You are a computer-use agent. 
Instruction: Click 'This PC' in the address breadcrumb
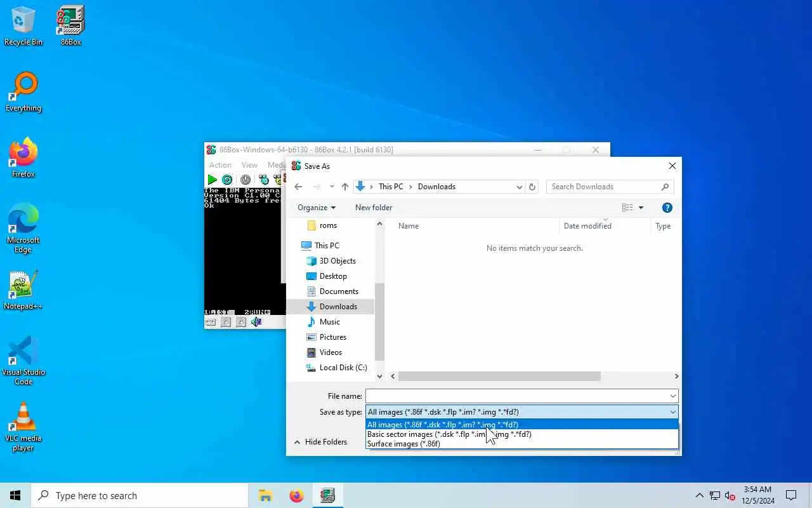[391, 187]
